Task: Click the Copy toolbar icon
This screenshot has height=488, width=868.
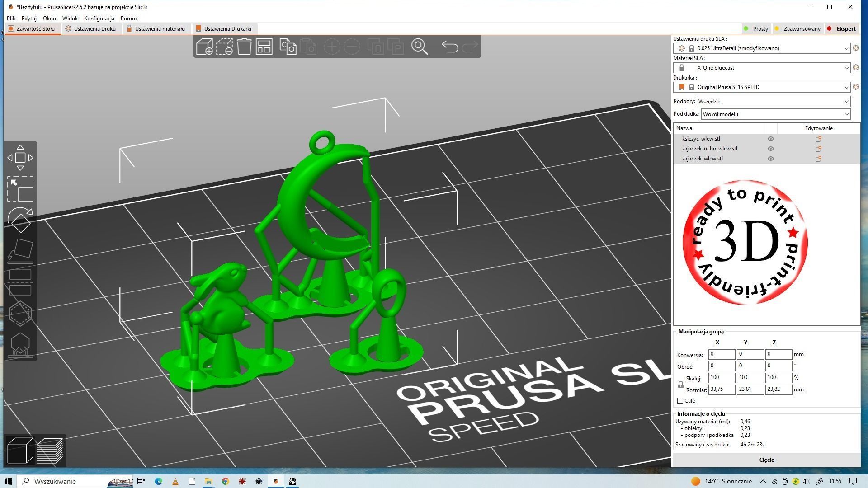Action: point(288,47)
